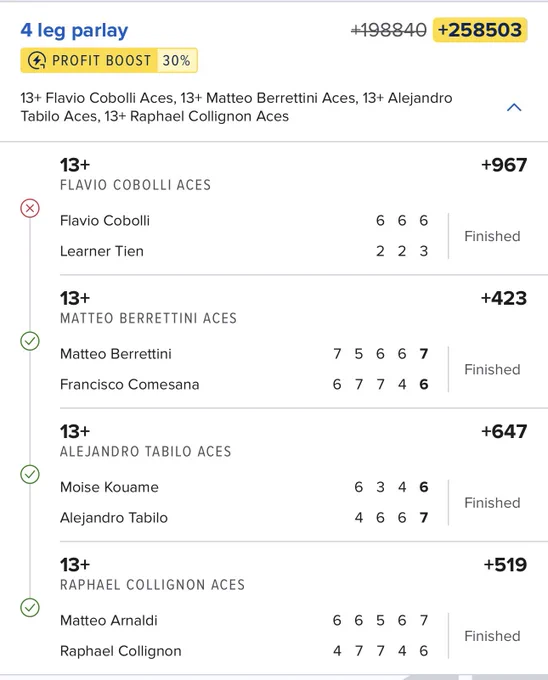Click the red X lost-leg icon for Cobolli
The height and width of the screenshot is (680, 548).
tap(30, 208)
